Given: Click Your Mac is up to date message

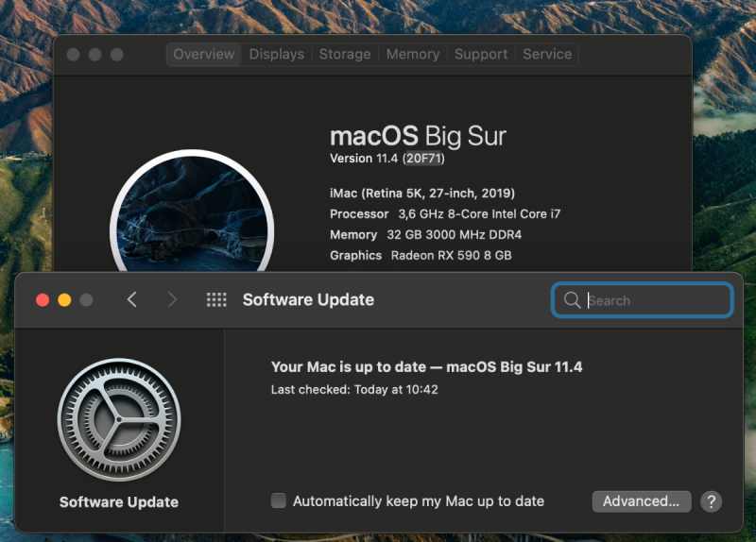Looking at the screenshot, I should [427, 367].
